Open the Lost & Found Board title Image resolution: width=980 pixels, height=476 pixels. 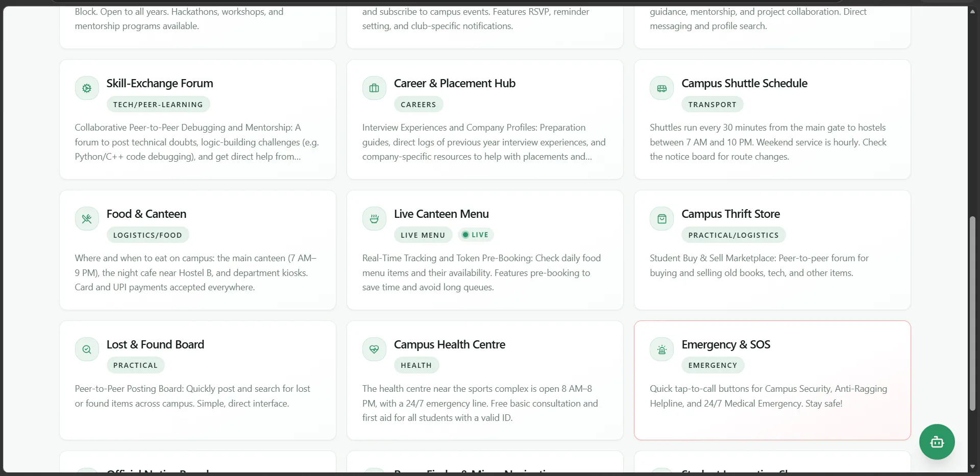(x=155, y=344)
